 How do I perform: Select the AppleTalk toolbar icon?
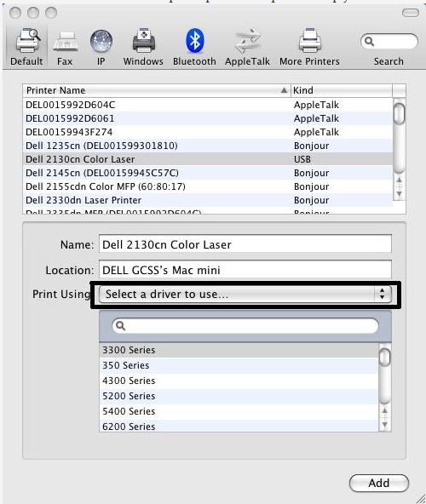point(247,46)
